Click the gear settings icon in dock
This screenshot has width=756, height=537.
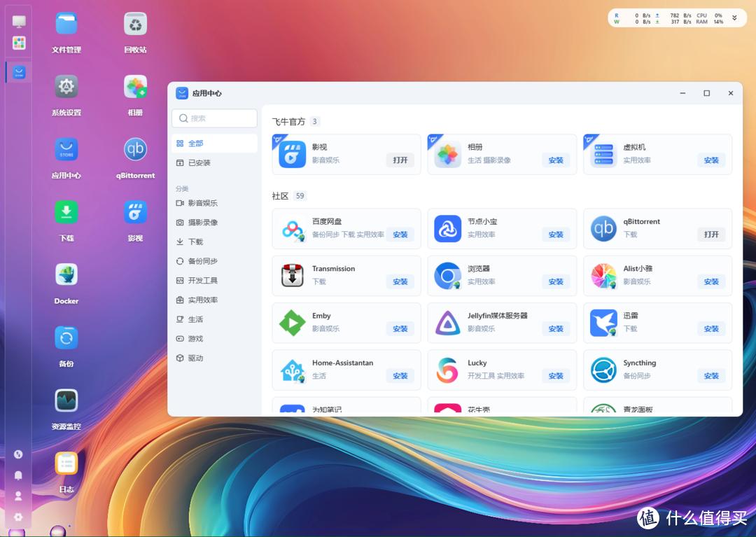18,517
